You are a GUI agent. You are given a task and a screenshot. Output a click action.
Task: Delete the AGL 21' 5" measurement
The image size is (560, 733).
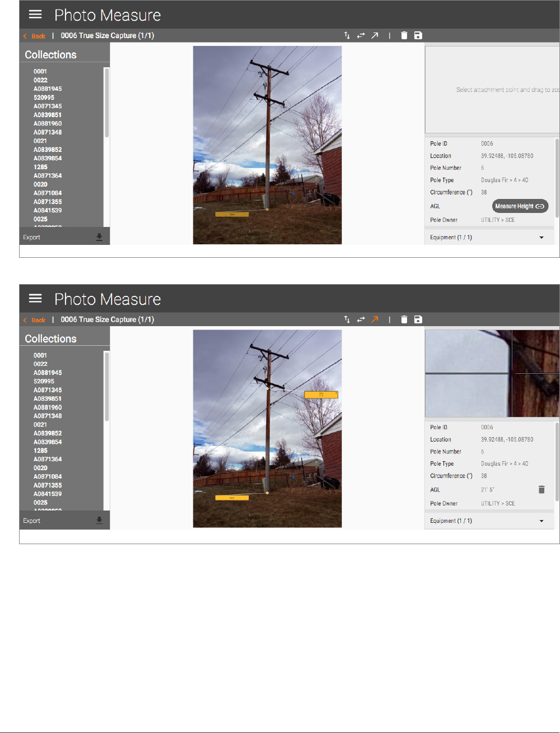point(542,490)
